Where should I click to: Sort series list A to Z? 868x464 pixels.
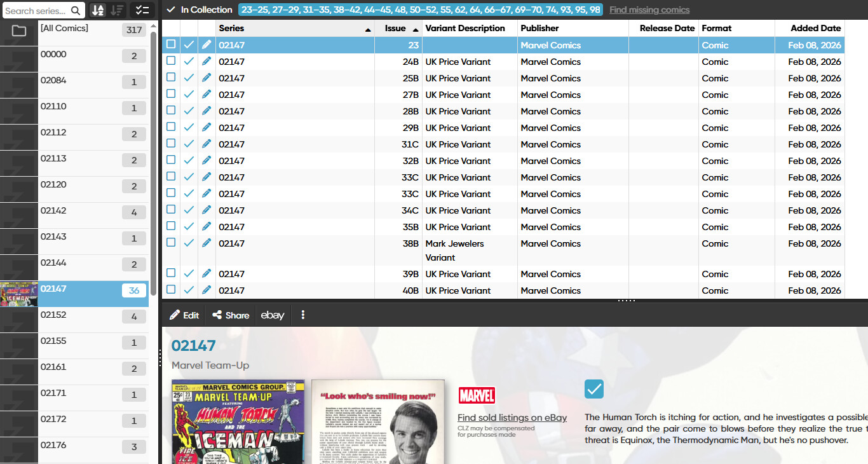tap(97, 10)
